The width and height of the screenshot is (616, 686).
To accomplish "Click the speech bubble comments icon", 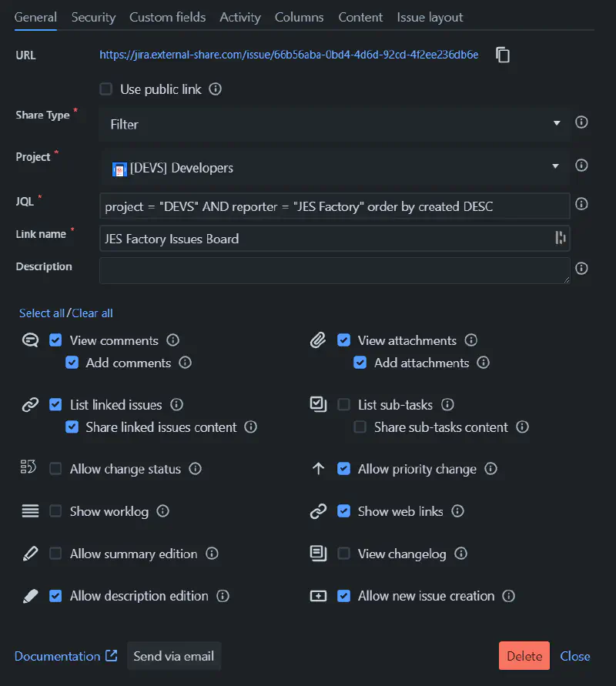I will click(x=30, y=340).
